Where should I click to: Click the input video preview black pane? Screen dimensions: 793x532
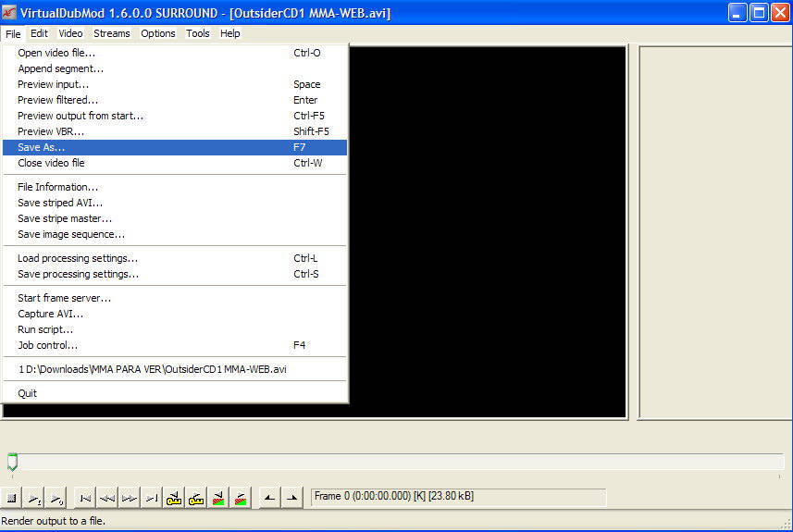click(488, 232)
